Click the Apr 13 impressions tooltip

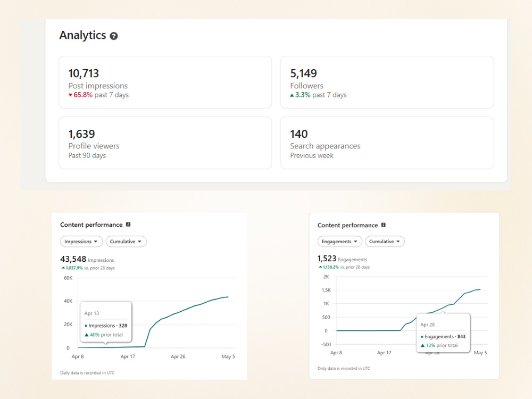tap(106, 322)
